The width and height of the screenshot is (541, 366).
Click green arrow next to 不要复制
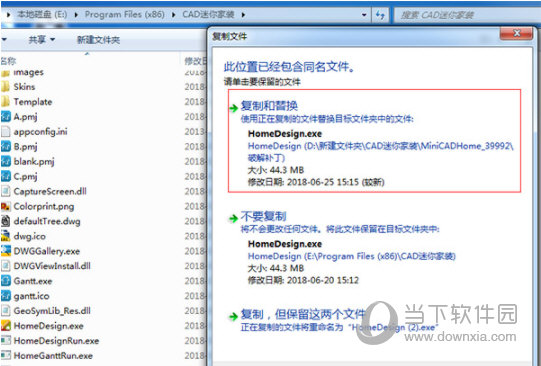tap(234, 218)
